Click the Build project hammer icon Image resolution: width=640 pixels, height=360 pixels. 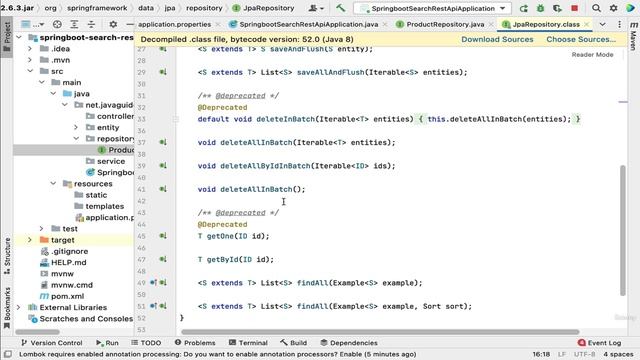[340, 8]
